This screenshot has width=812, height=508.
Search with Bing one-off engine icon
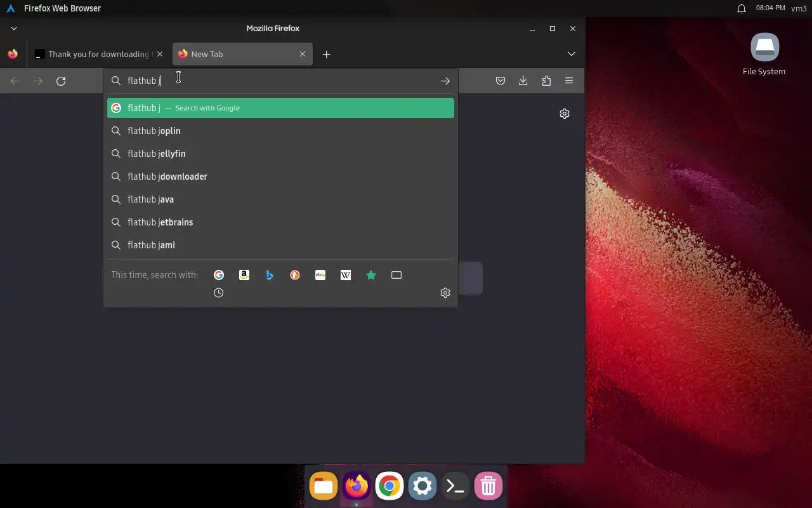[x=270, y=275]
